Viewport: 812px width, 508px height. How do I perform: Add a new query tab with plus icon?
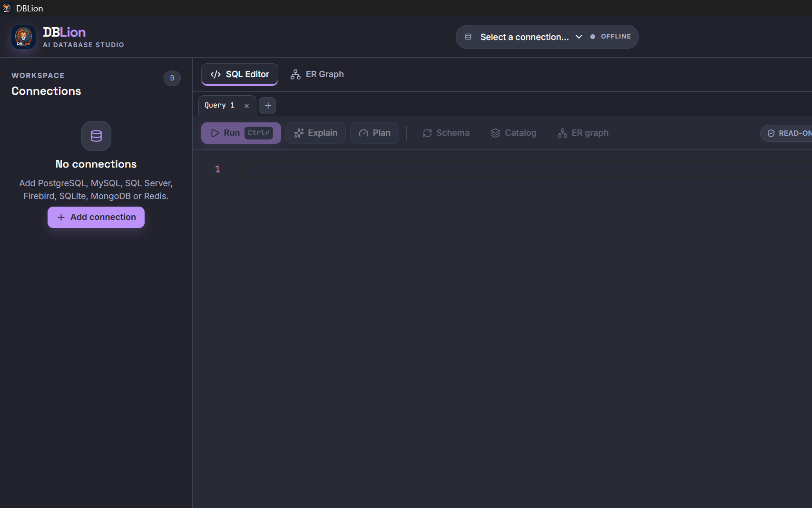(x=268, y=106)
